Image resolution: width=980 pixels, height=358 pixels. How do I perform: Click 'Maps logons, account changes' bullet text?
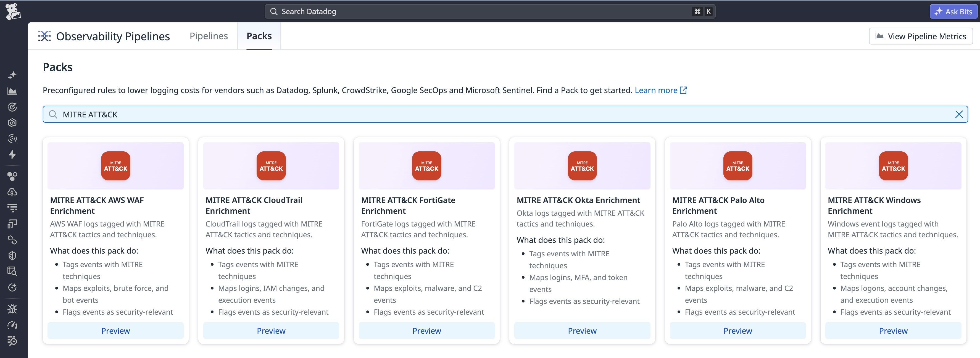(x=894, y=294)
